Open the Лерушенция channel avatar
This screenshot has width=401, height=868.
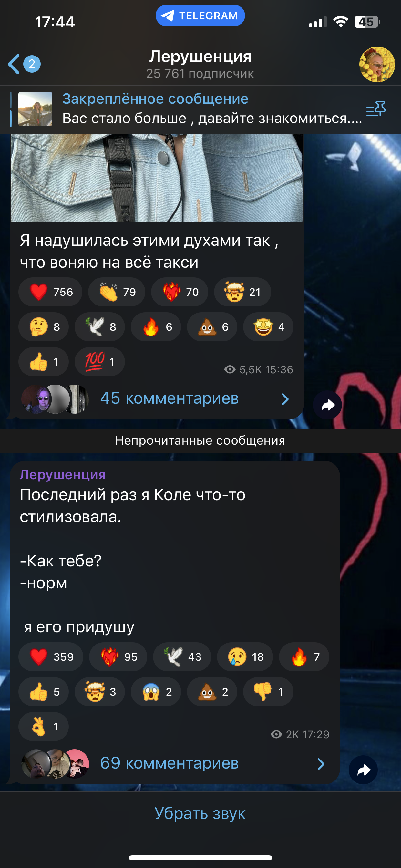tap(377, 64)
